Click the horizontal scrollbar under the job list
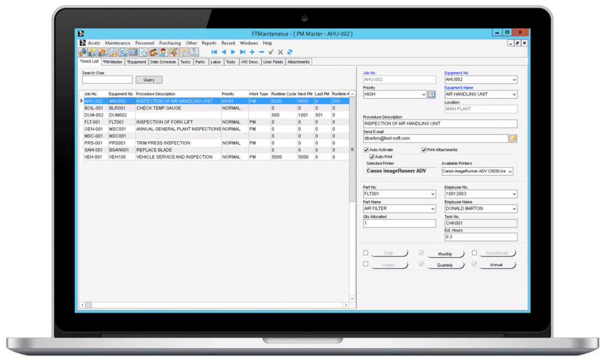 point(213,305)
